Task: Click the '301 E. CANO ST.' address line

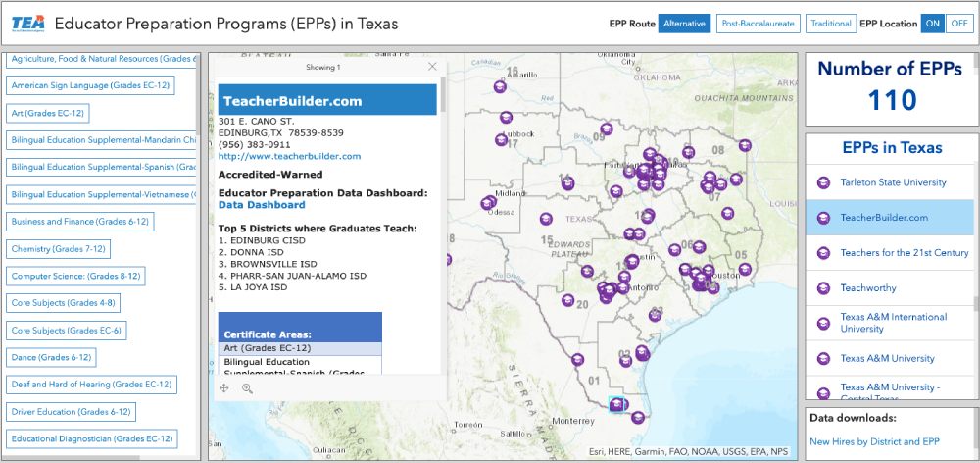Action: click(256, 122)
